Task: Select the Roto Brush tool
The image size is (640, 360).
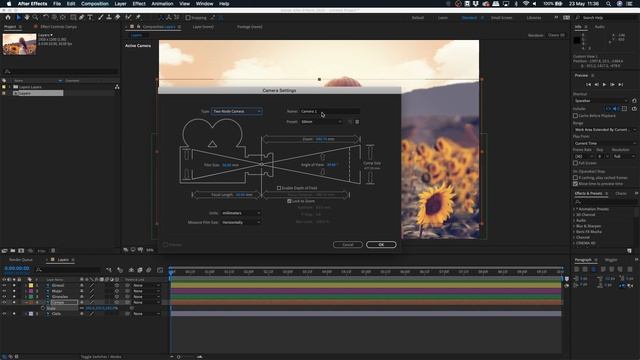Action: (x=129, y=18)
